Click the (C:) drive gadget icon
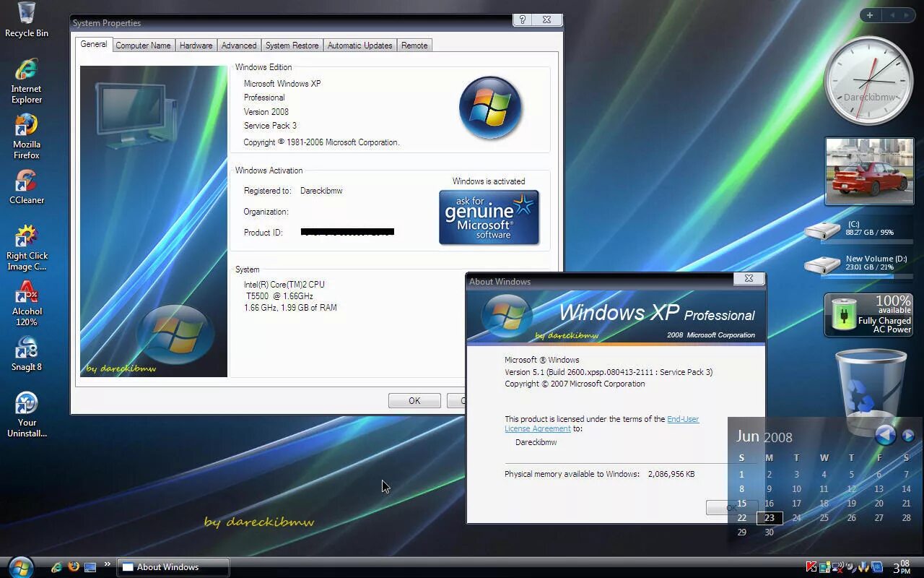This screenshot has height=578, width=924. tap(822, 231)
